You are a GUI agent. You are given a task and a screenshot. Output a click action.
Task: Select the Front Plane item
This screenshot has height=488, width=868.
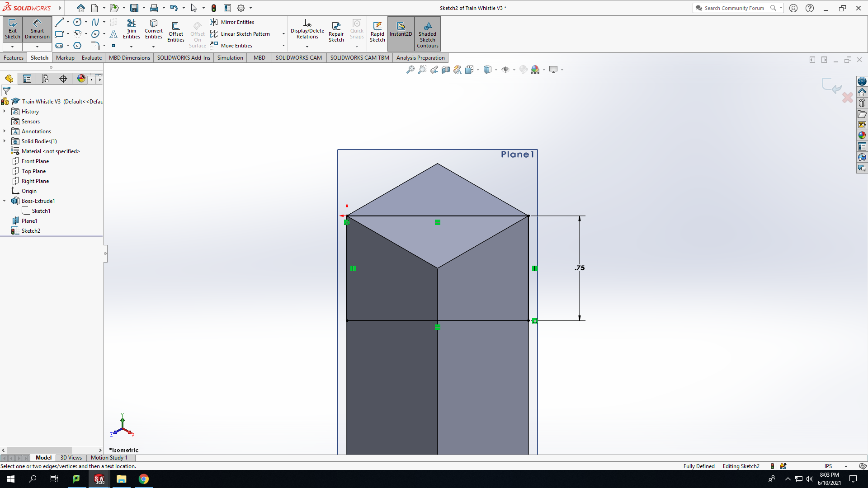tap(35, 161)
